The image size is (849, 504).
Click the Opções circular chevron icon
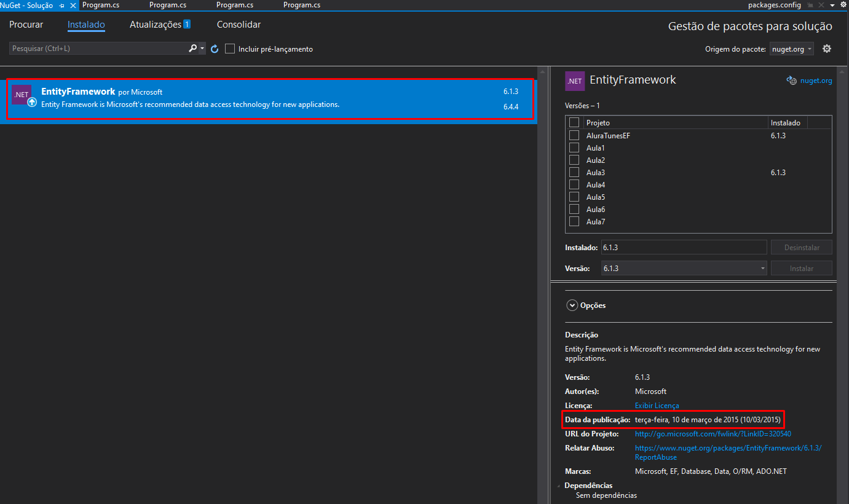coord(572,305)
